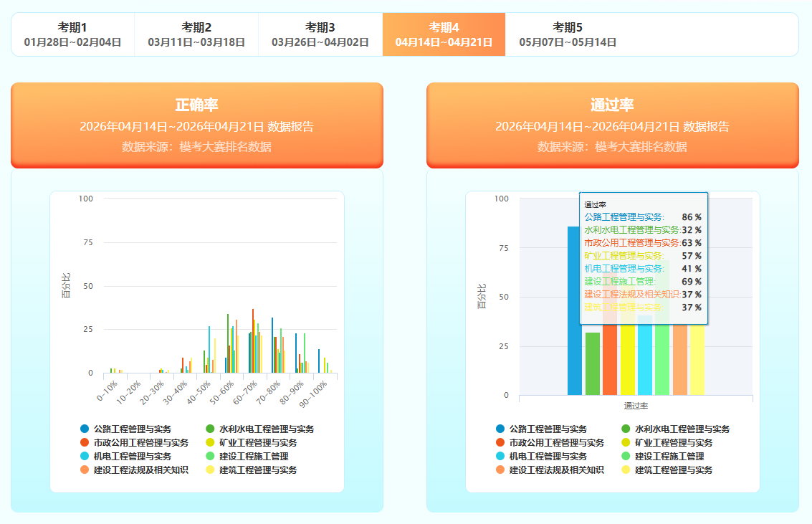Go to the 考期5 tab
This screenshot has width=812, height=524.
tap(567, 34)
